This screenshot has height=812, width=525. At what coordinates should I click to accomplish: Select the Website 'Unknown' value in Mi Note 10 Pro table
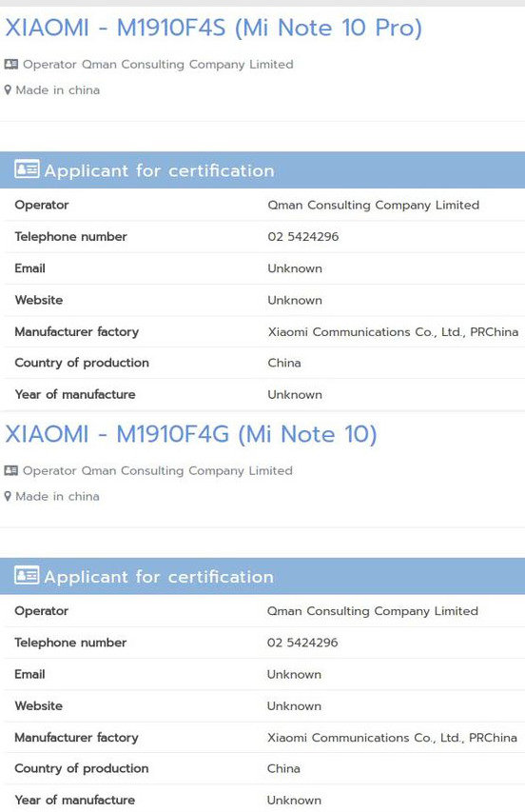(x=295, y=300)
